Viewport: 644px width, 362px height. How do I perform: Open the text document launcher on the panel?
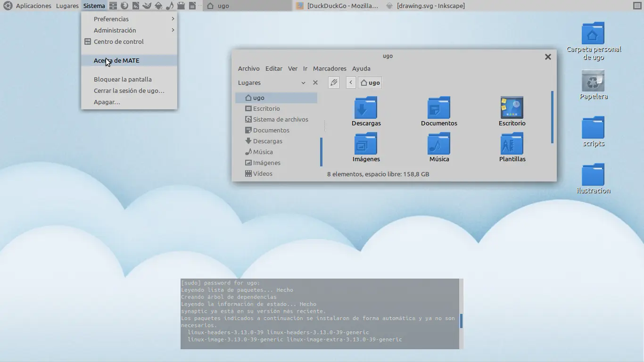coord(192,6)
